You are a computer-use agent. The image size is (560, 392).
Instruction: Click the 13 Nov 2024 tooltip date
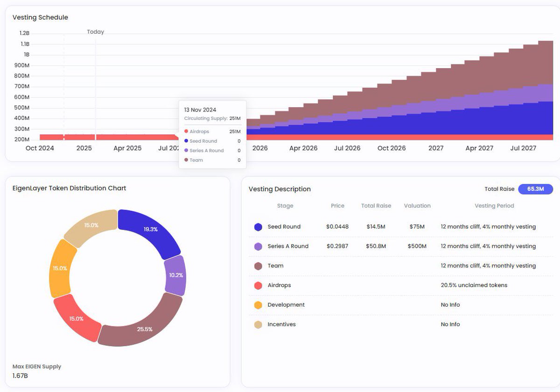pyautogui.click(x=200, y=110)
